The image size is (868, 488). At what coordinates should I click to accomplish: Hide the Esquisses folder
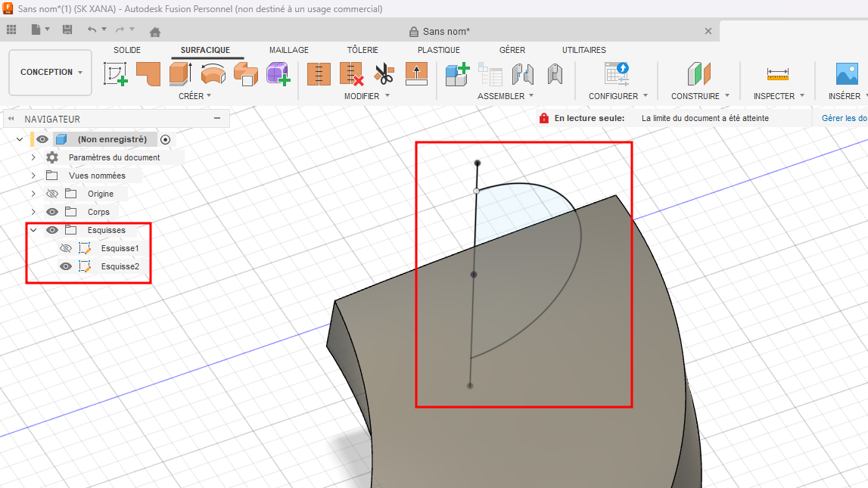pyautogui.click(x=52, y=230)
